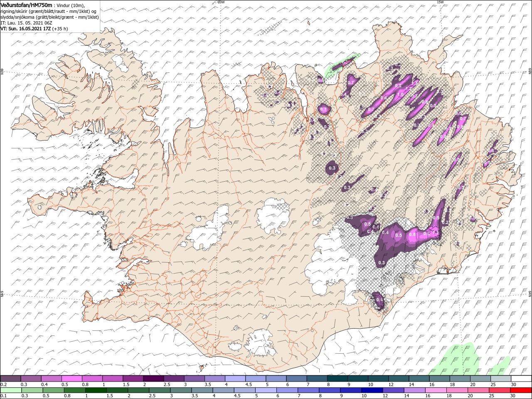The image size is (532, 399).
Task: Select the dark purple upper swatch between 2 and 2.5
Action: [153, 379]
